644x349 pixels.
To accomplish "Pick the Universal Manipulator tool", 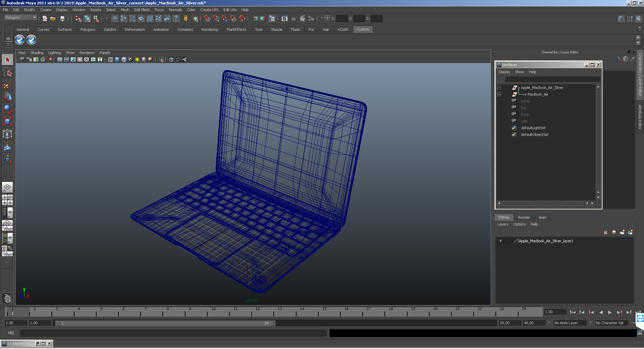I will (7, 134).
